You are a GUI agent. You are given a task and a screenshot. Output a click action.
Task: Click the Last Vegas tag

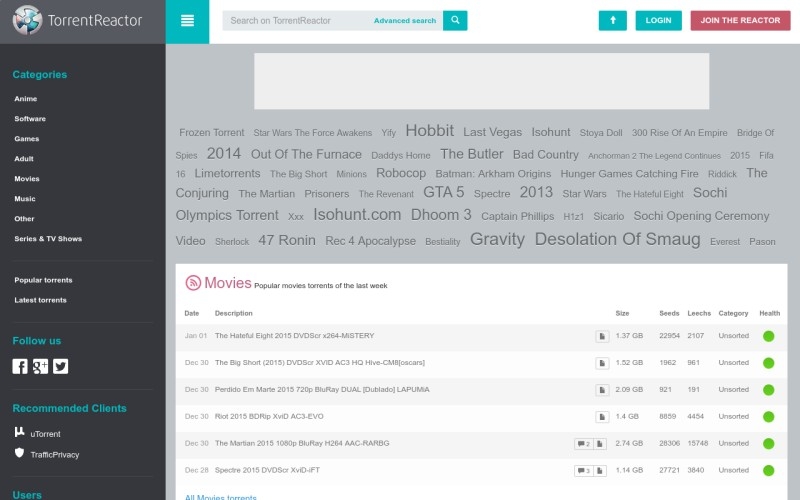[x=492, y=132]
